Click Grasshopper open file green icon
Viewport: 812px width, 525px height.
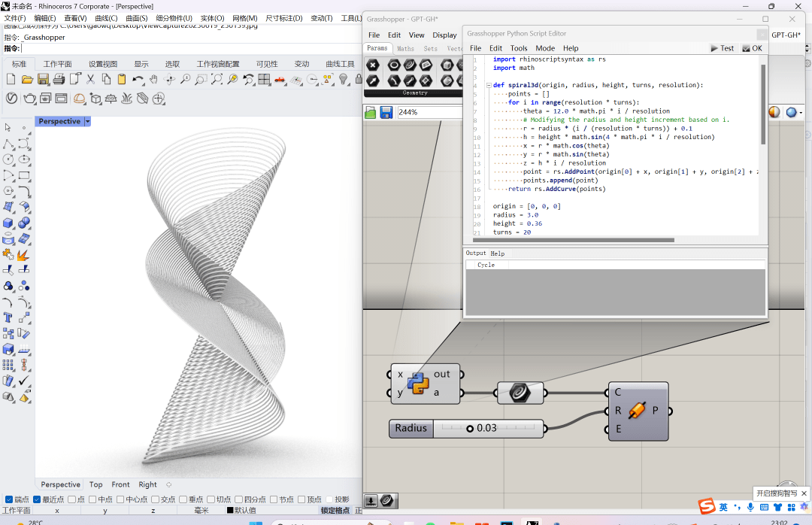coord(370,113)
